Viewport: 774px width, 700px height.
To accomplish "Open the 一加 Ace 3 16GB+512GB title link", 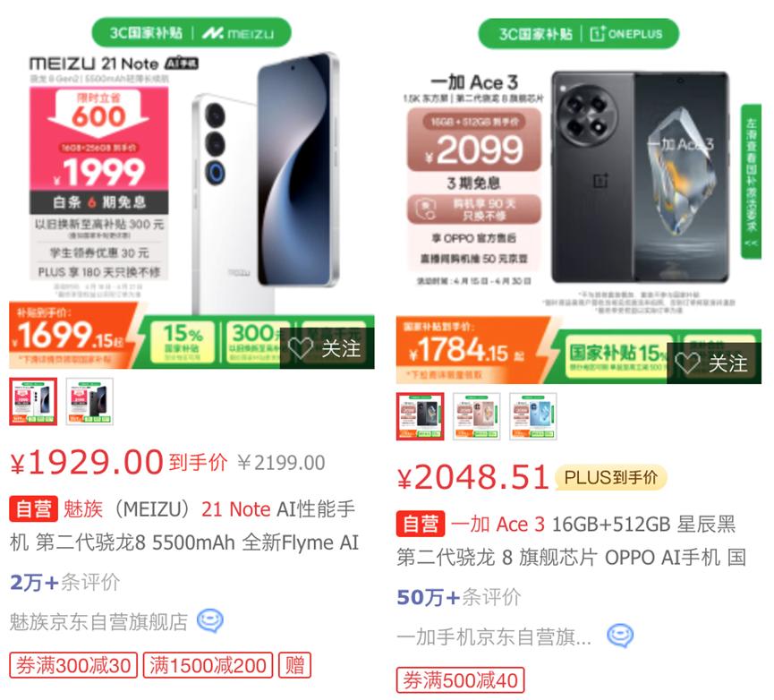I will click(571, 541).
